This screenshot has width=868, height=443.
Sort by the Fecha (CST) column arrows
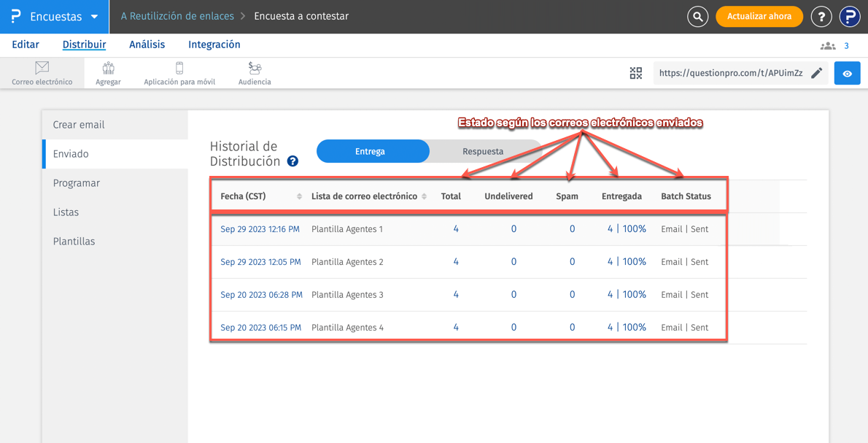(x=299, y=196)
